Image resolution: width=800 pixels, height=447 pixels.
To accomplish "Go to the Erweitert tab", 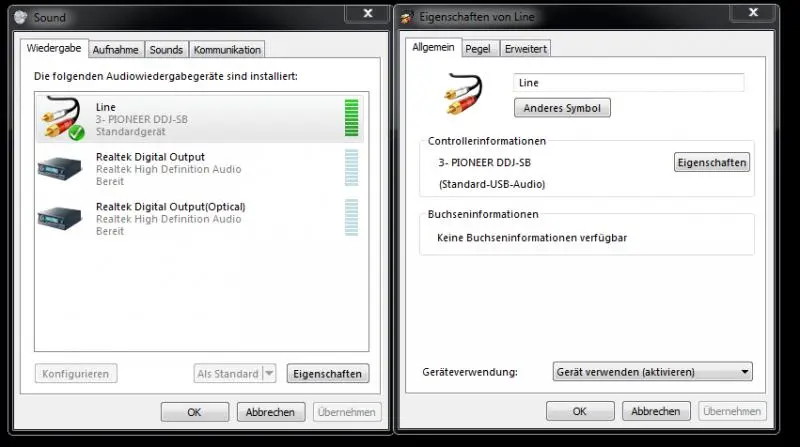I will click(x=525, y=48).
